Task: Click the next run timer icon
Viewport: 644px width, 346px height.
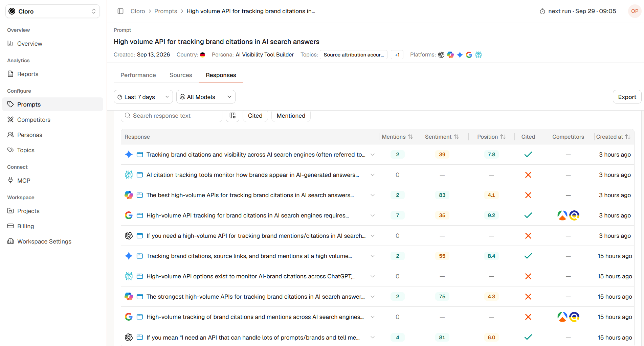Action: pos(542,11)
